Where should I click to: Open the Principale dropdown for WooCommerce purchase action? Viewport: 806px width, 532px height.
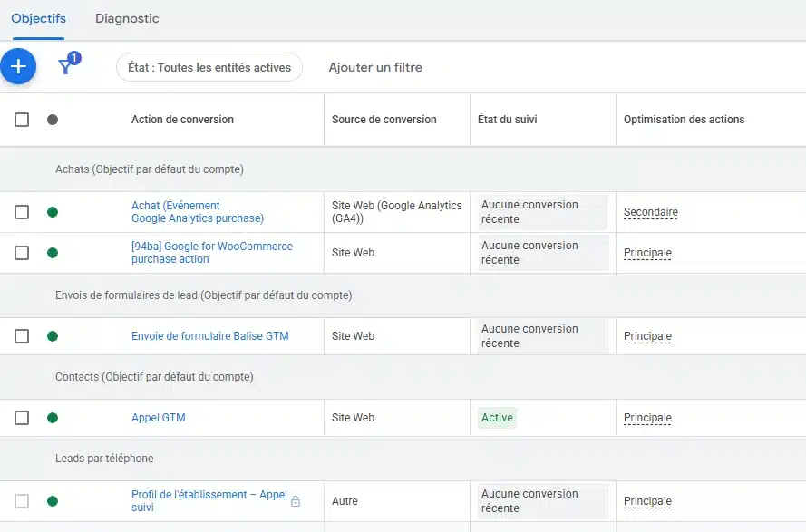(647, 252)
